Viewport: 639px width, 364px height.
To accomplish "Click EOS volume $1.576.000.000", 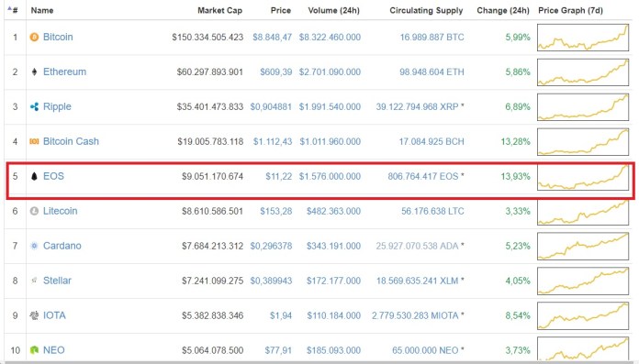I will pyautogui.click(x=330, y=177).
